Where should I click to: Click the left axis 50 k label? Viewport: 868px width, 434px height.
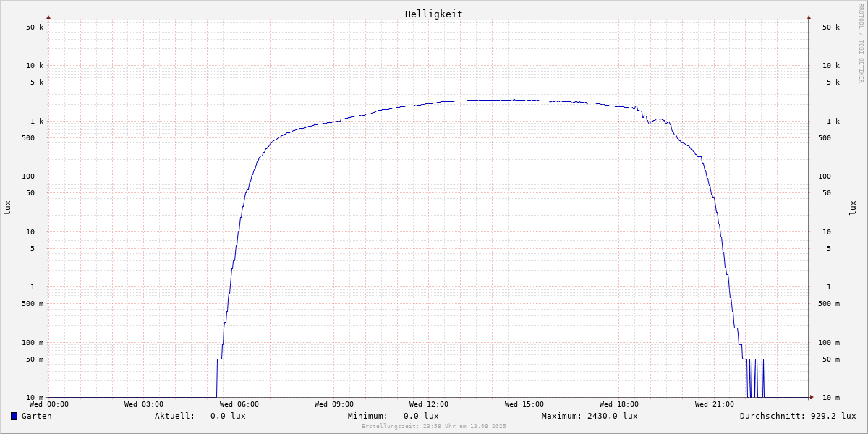click(x=35, y=27)
